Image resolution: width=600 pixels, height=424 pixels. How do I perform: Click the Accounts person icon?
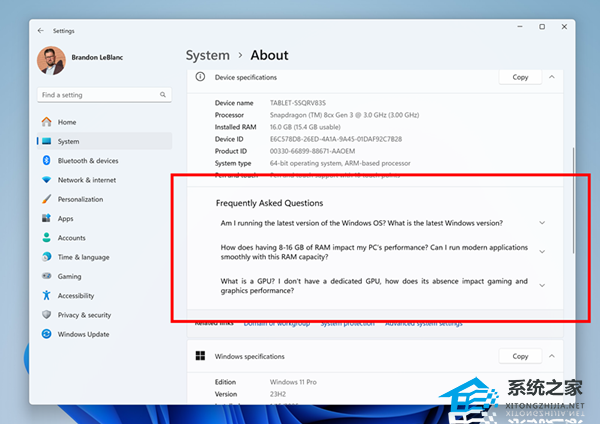tap(47, 238)
